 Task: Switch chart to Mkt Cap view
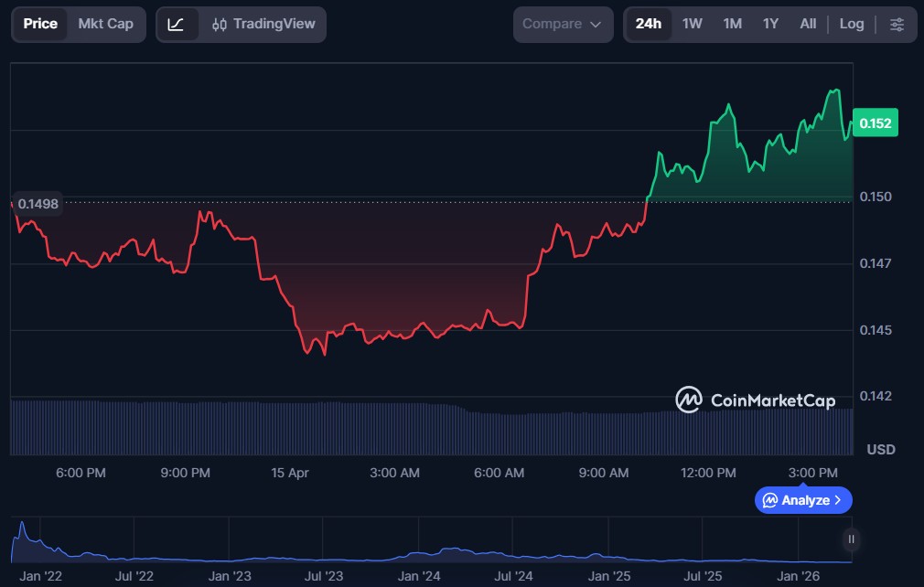click(x=105, y=24)
